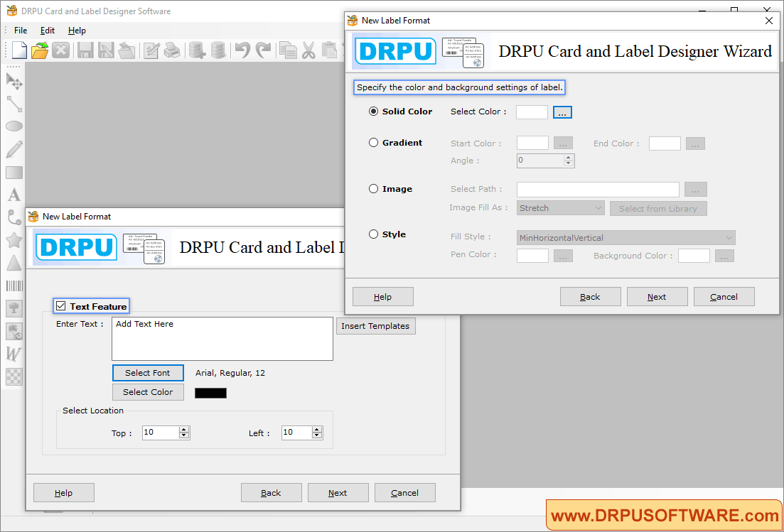Close the color settings wizard window
Screen dimensions: 784x532
(x=769, y=21)
